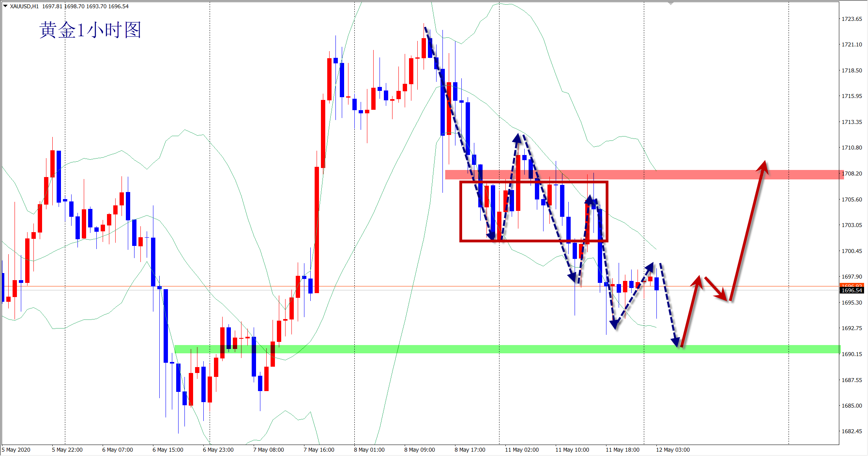Click the current price label 1696.54
This screenshot has height=456, width=868.
(x=852, y=290)
